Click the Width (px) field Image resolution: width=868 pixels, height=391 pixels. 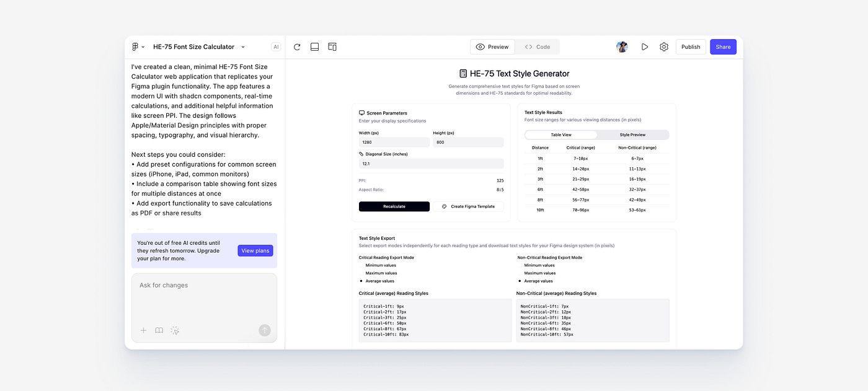pyautogui.click(x=394, y=142)
